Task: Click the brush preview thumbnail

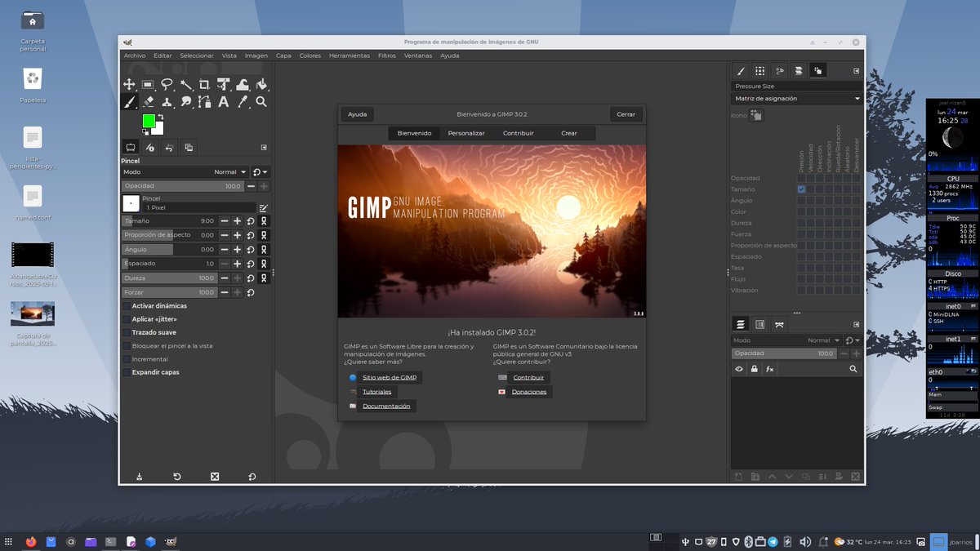Action: tap(131, 203)
